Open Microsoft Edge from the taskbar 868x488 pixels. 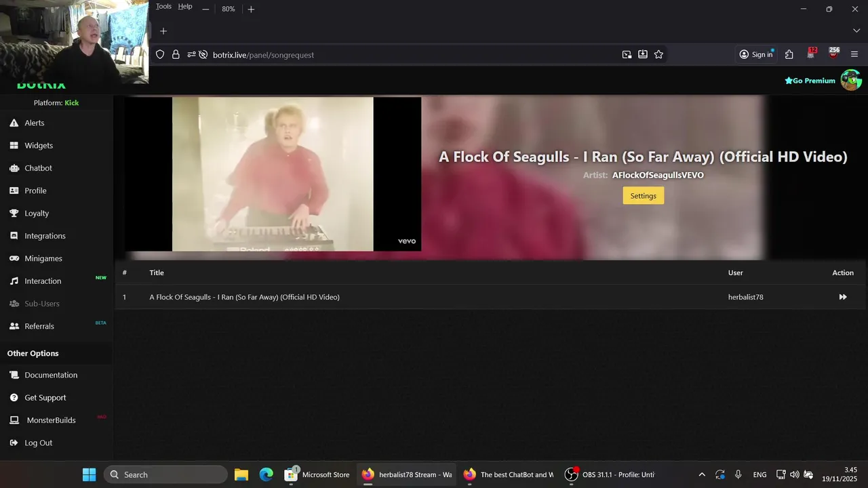(267, 474)
